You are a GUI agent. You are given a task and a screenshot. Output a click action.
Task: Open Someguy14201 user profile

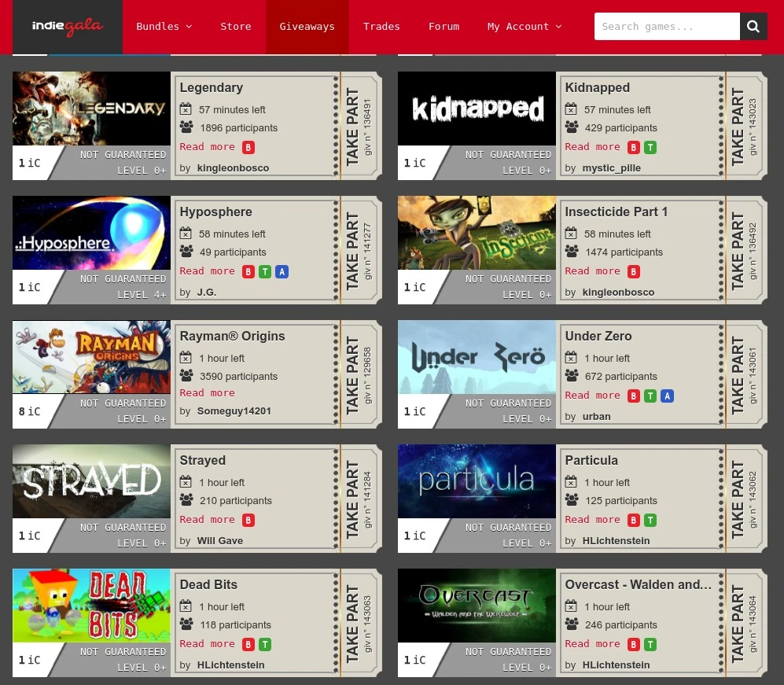tap(234, 411)
